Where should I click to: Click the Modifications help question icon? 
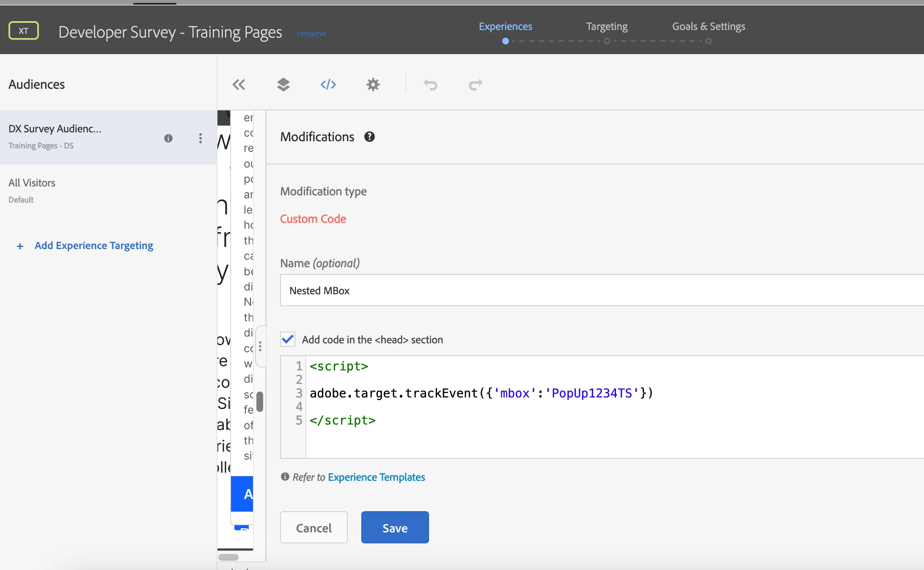point(369,137)
